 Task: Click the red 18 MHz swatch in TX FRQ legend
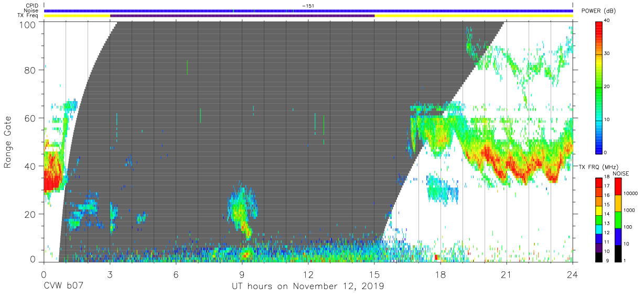[x=599, y=183]
